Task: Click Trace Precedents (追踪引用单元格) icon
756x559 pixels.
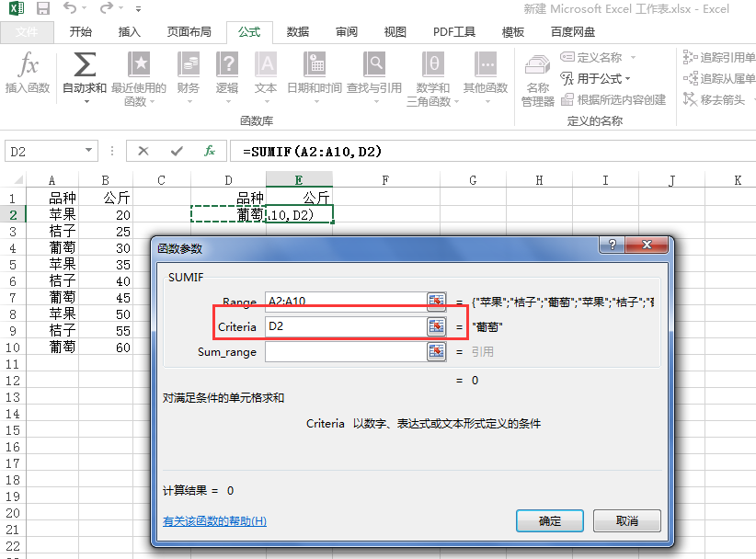Action: pos(690,57)
